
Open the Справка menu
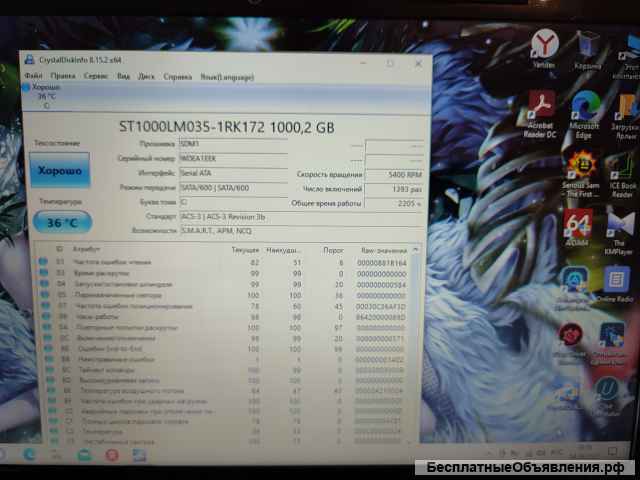[178, 77]
